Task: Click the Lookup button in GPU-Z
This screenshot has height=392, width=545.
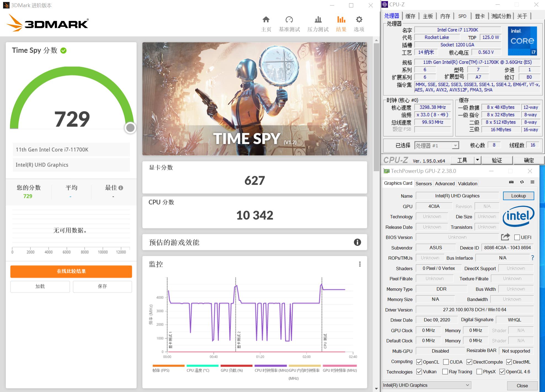Action: point(518,196)
